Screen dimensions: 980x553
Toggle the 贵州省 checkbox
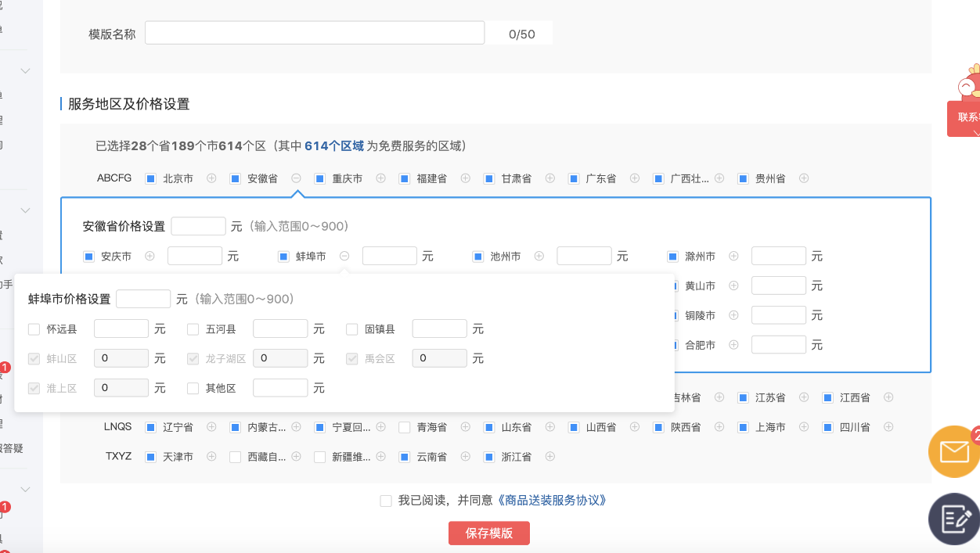(742, 178)
